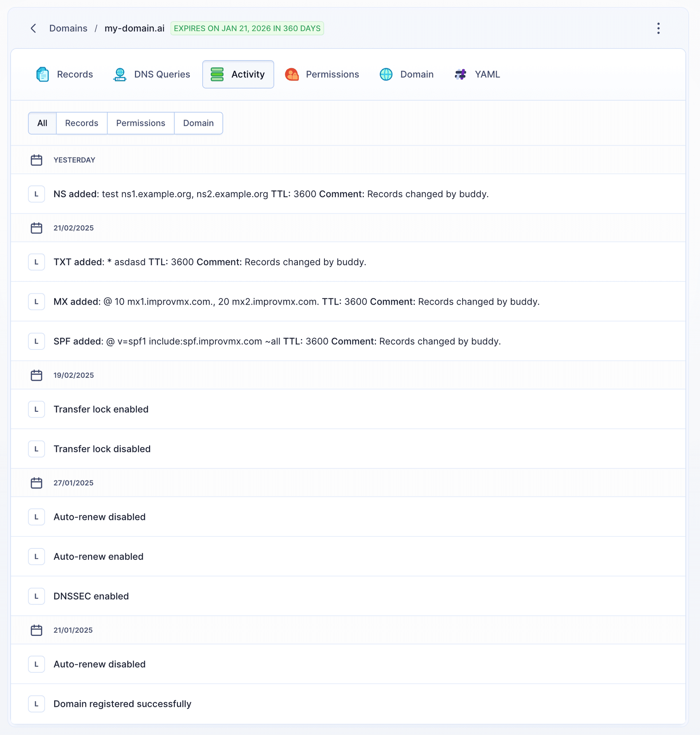Filter activity by Records
Image resolution: width=700 pixels, height=735 pixels.
81,123
